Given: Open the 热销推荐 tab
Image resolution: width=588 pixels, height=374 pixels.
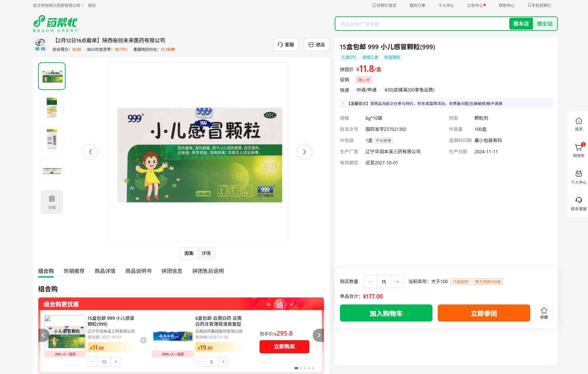Looking at the screenshot, I should pos(74,271).
